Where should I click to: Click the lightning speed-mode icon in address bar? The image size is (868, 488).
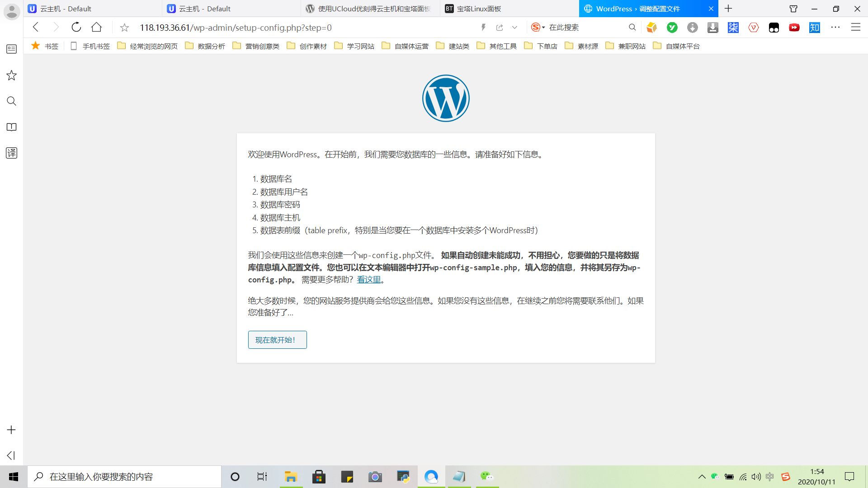(483, 28)
